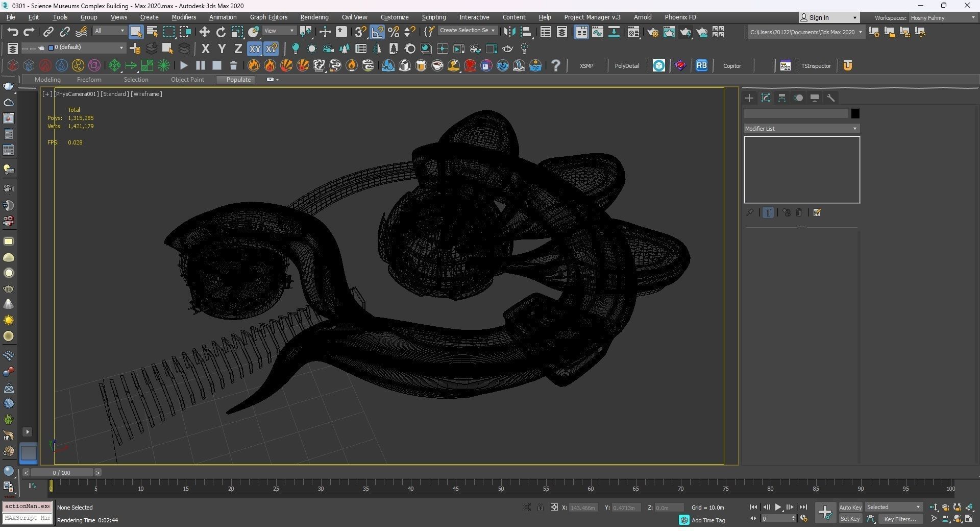
Task: Click the black object color swatch
Action: (855, 113)
